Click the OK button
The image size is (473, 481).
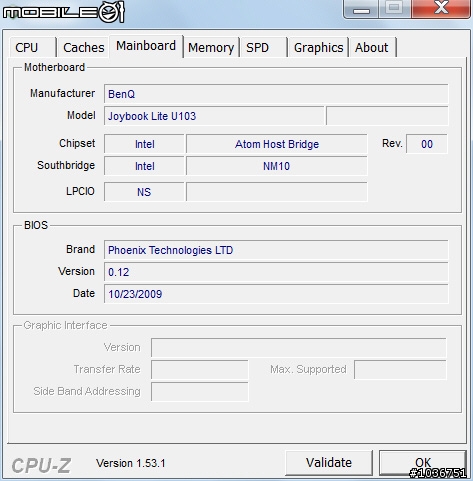423,463
